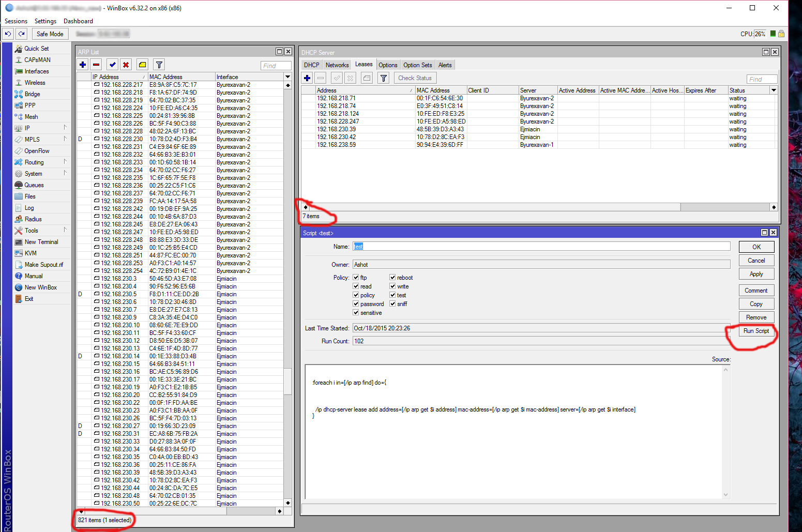This screenshot has height=532, width=802.
Task: Open Bridge in sidebar
Action: pyautogui.click(x=32, y=94)
